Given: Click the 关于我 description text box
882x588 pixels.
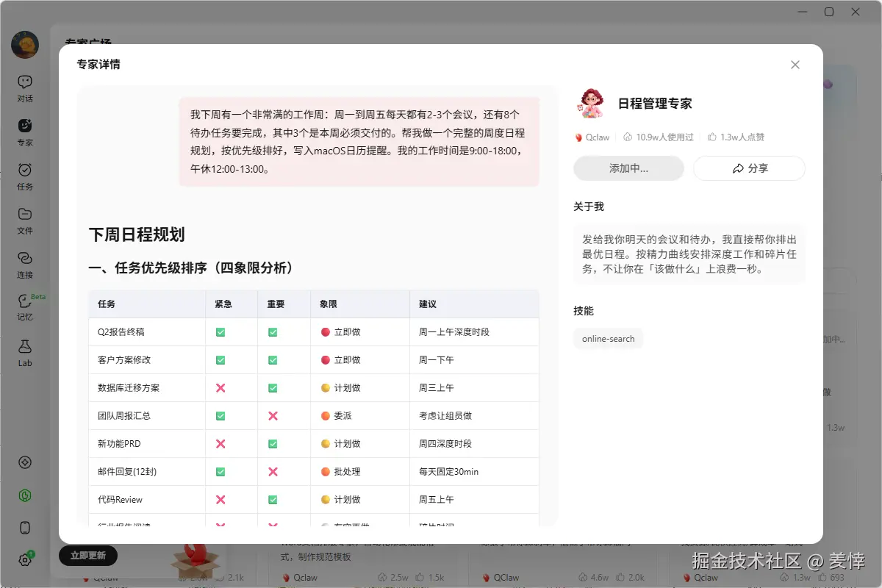Looking at the screenshot, I should pyautogui.click(x=689, y=254).
